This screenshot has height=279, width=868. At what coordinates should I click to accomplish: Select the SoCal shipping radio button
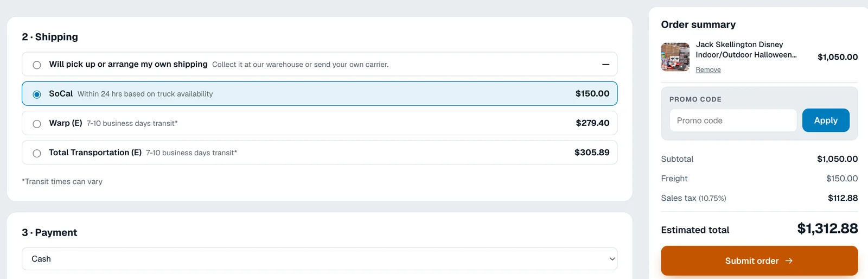click(x=37, y=94)
